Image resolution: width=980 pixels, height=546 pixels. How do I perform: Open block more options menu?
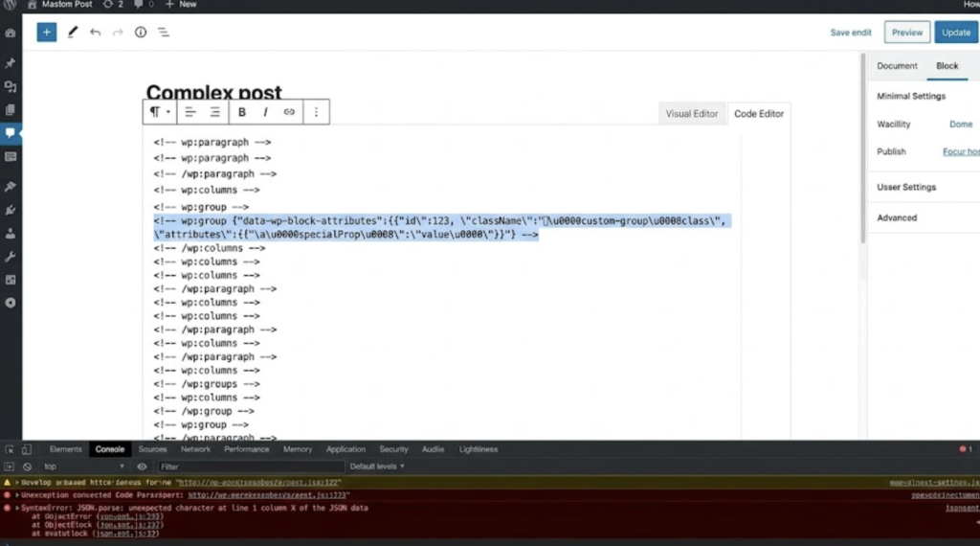pyautogui.click(x=316, y=112)
